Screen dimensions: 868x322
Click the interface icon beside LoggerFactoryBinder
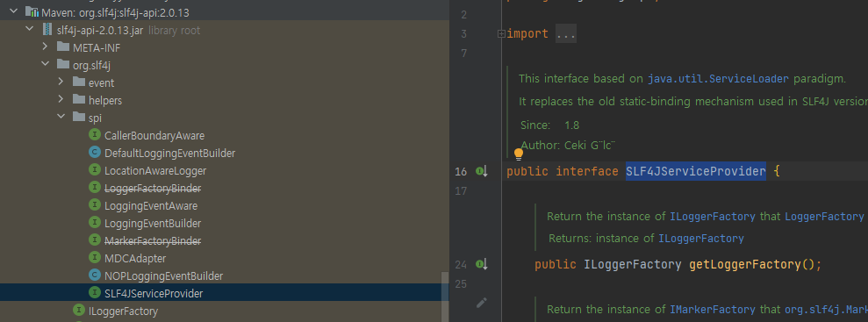click(x=95, y=188)
